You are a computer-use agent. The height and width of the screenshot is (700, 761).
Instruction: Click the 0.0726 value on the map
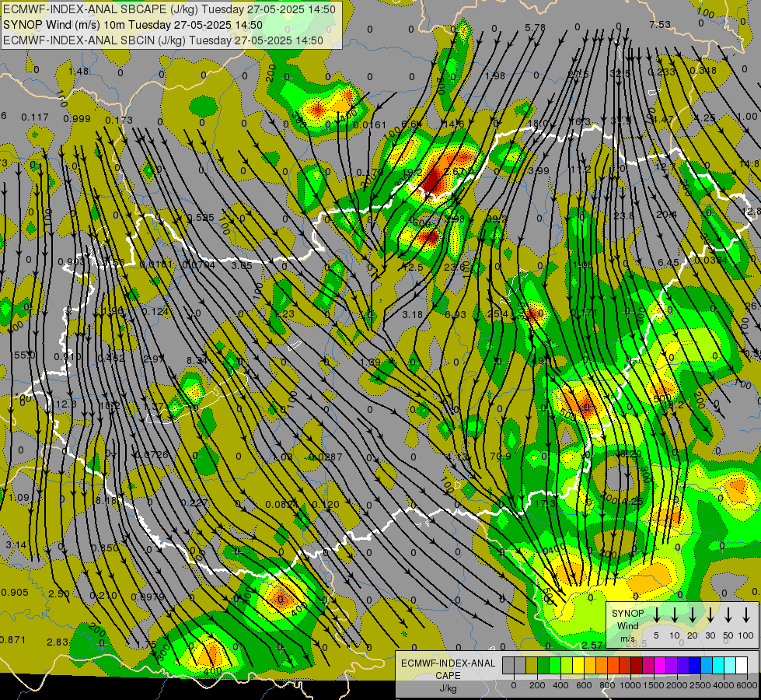153,455
